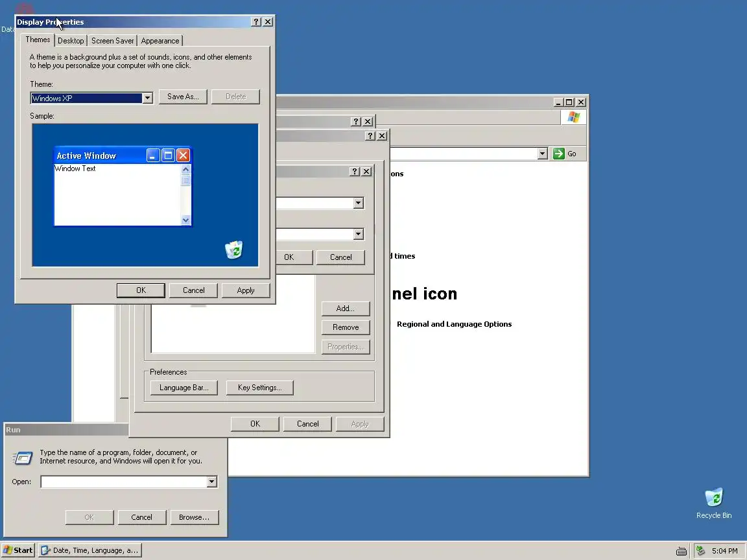Click Browse... in the Run dialog

click(194, 517)
